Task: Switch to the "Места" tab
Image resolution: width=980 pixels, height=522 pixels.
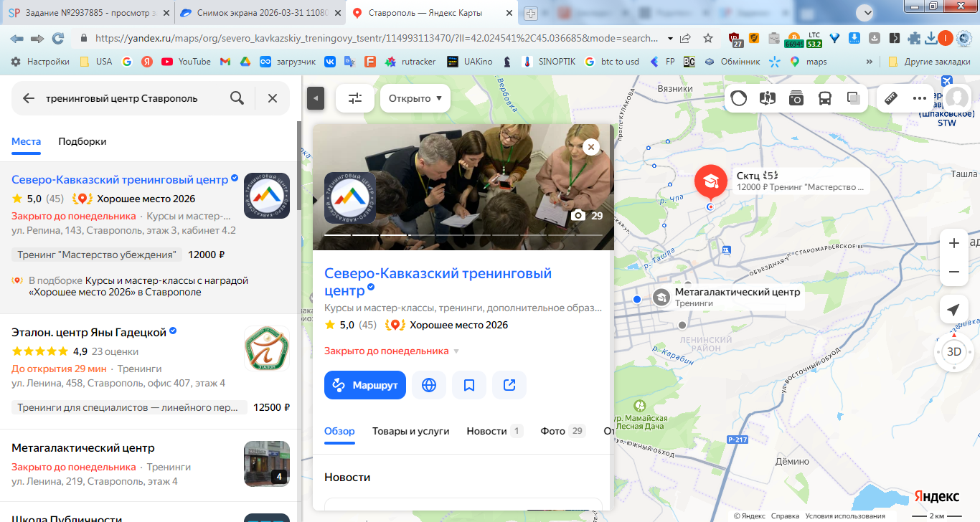Action: [26, 141]
